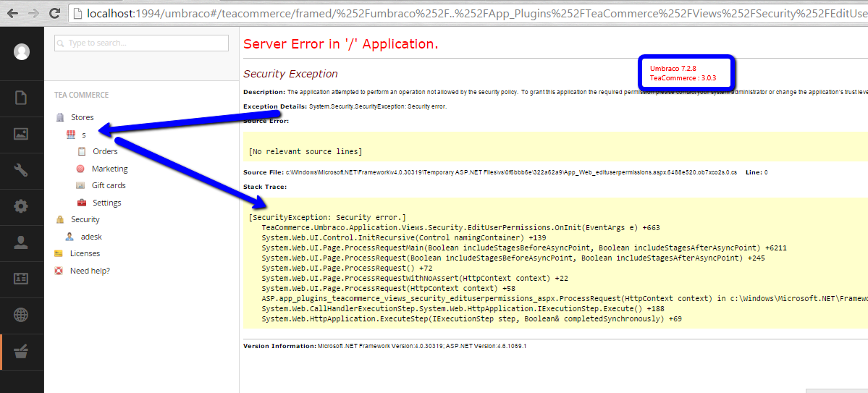Open the Members section ID card icon
Image resolution: width=868 pixels, height=393 pixels.
(21, 279)
